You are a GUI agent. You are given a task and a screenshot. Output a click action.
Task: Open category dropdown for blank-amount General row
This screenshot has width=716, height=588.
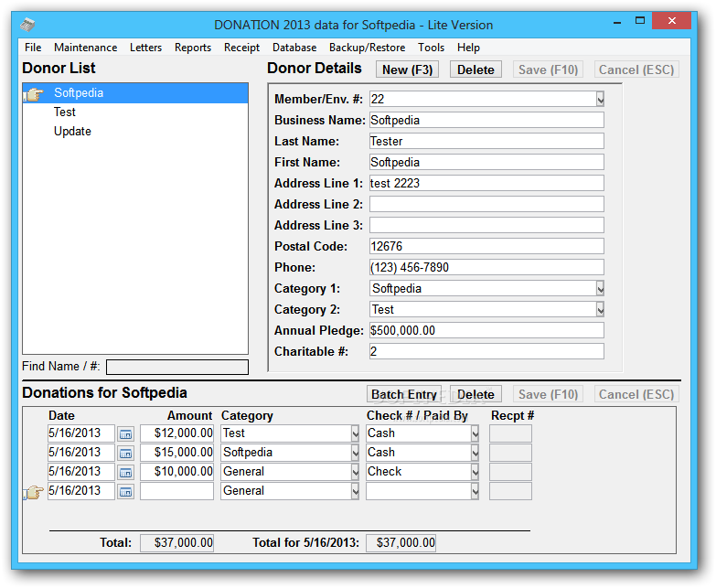[356, 491]
